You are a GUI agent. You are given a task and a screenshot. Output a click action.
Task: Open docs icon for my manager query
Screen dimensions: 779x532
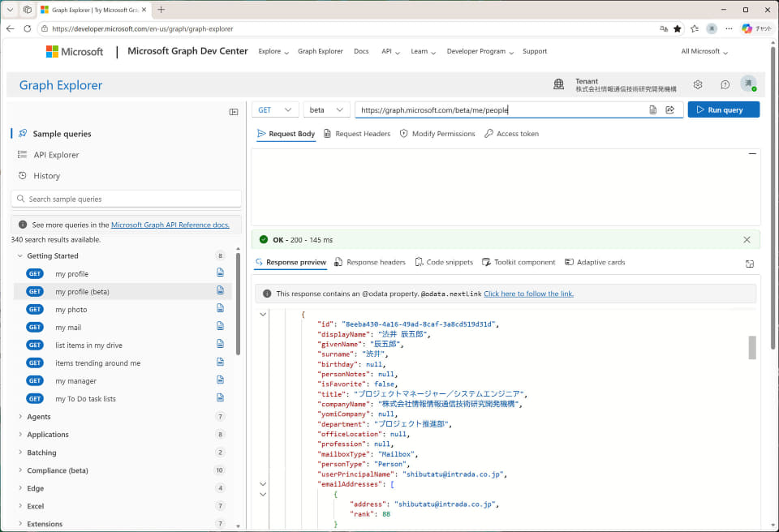tap(220, 380)
